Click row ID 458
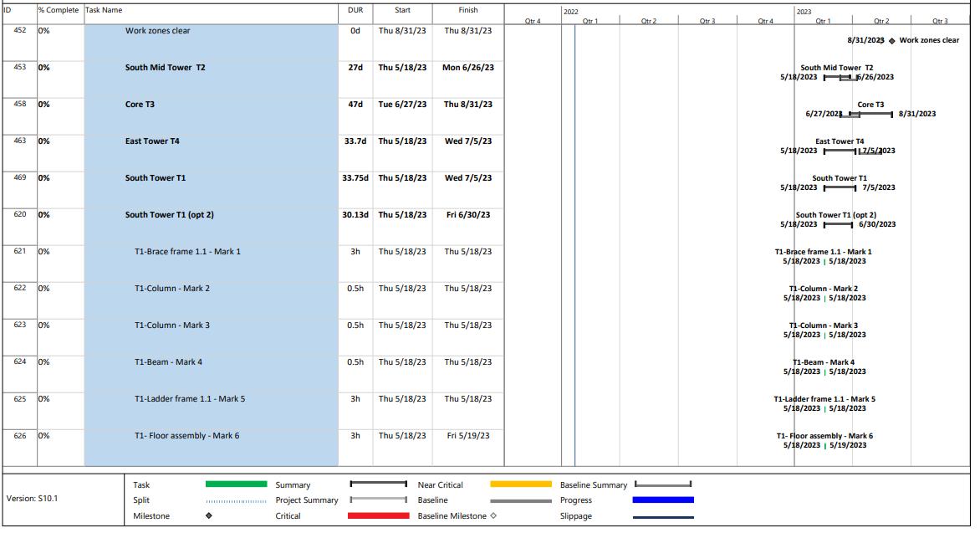Screen dimensions: 980x533 click(x=20, y=104)
